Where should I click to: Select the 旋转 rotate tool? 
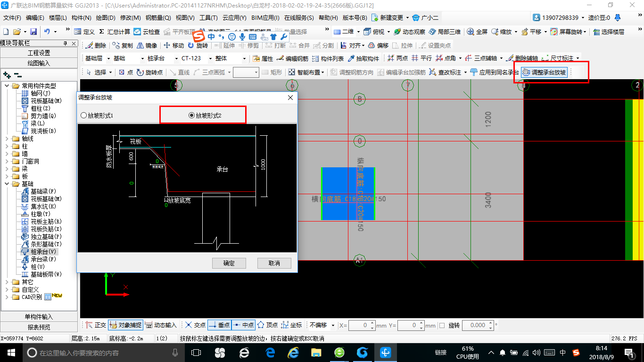click(x=198, y=46)
